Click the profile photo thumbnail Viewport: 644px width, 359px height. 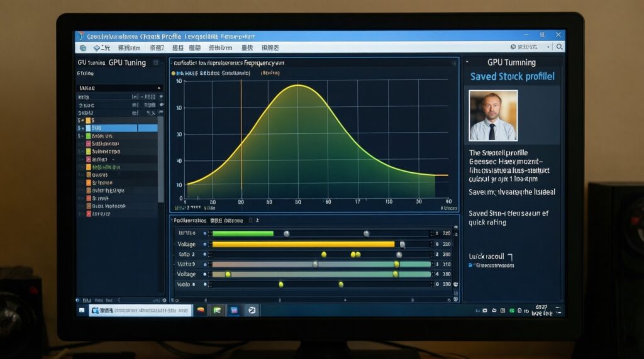(493, 115)
